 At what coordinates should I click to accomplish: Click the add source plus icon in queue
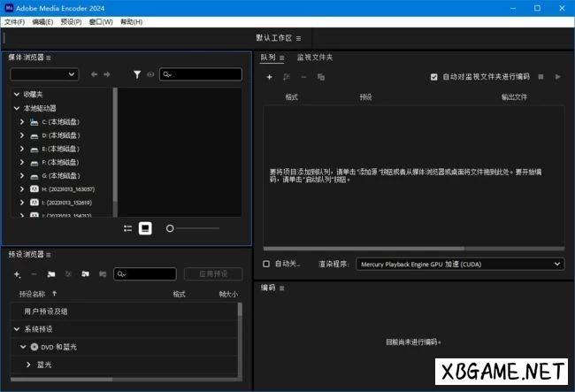(270, 77)
